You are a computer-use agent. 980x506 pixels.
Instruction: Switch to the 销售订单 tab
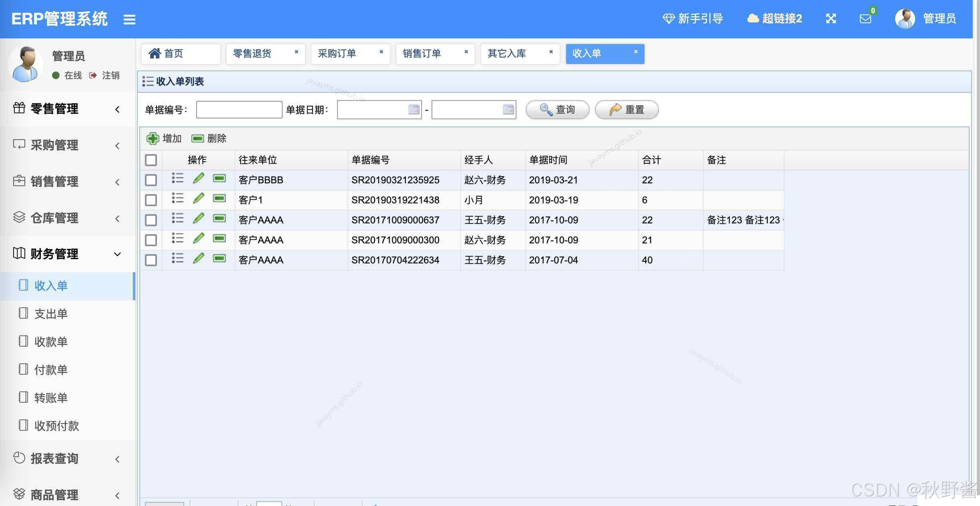point(422,54)
